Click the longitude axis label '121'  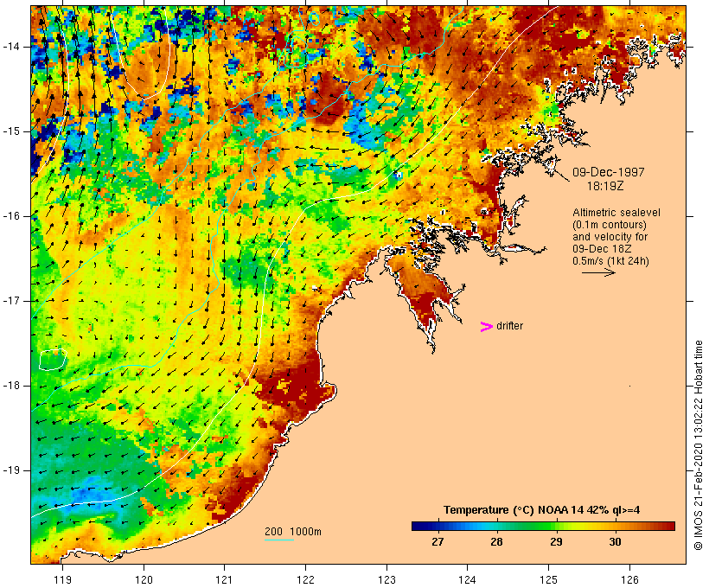click(224, 579)
